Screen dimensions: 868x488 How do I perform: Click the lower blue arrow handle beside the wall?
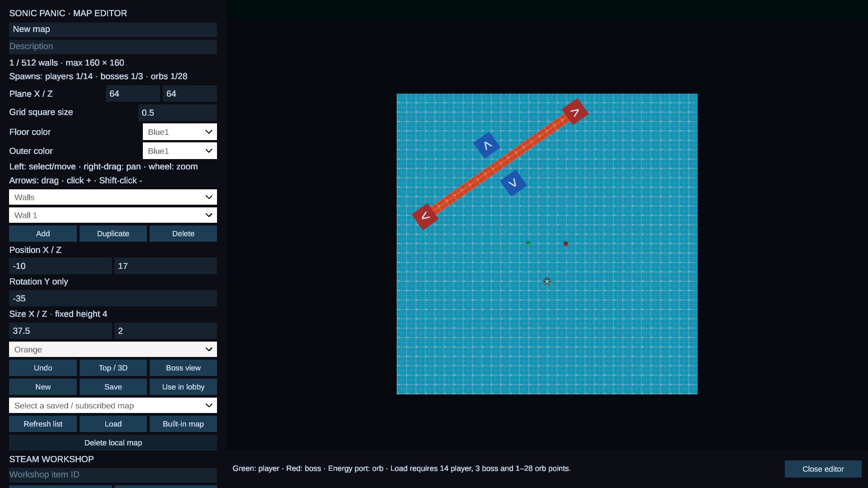[513, 183]
